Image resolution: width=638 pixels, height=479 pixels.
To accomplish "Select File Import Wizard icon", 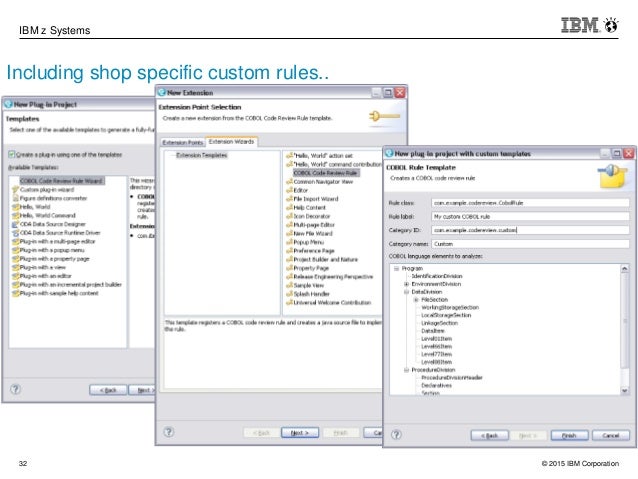I will [x=289, y=199].
